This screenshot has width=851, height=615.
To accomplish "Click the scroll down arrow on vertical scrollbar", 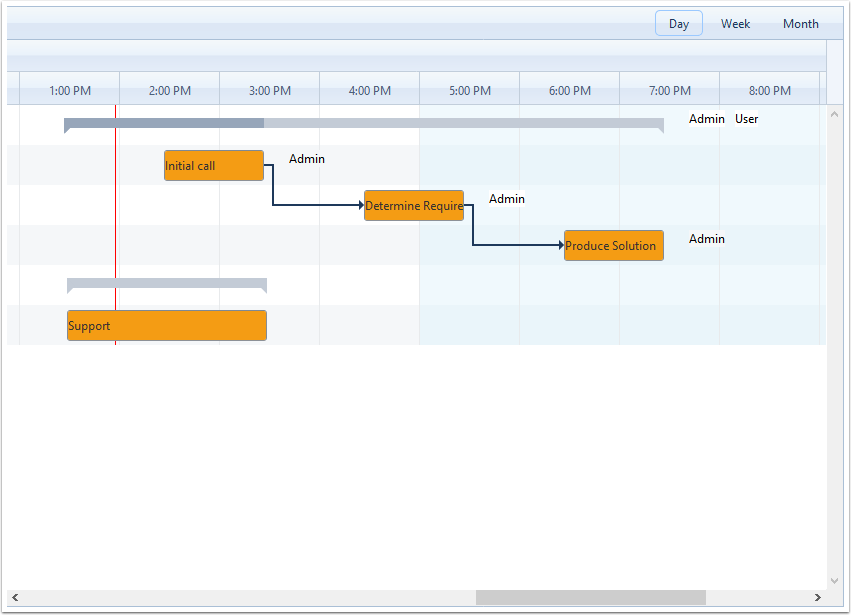I will tap(835, 580).
